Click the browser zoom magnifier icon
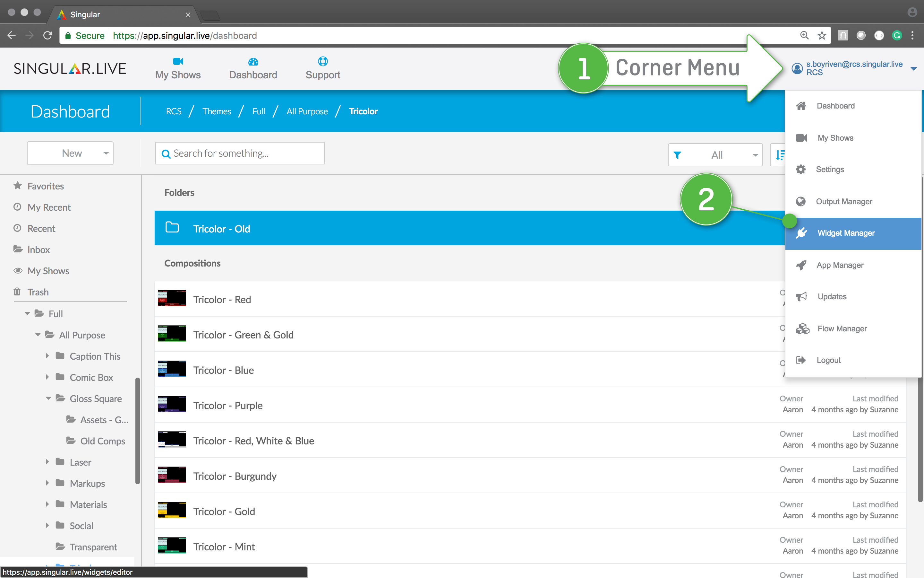 pyautogui.click(x=804, y=36)
